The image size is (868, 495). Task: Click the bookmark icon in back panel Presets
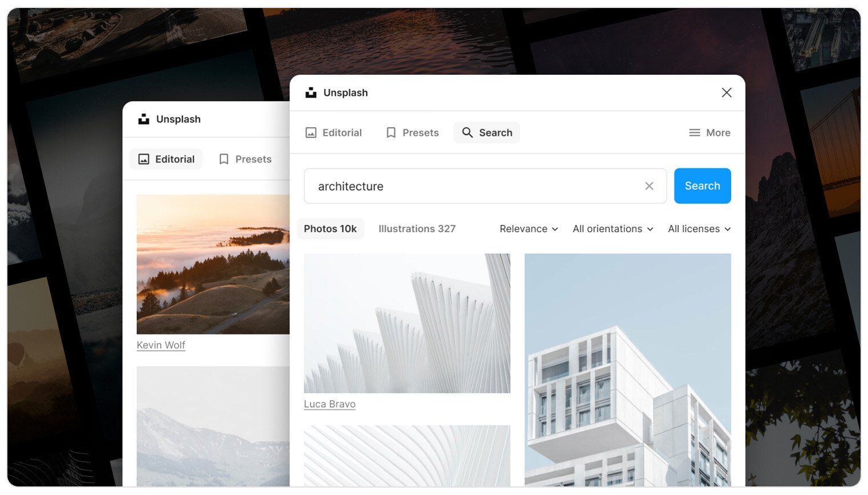[224, 159]
